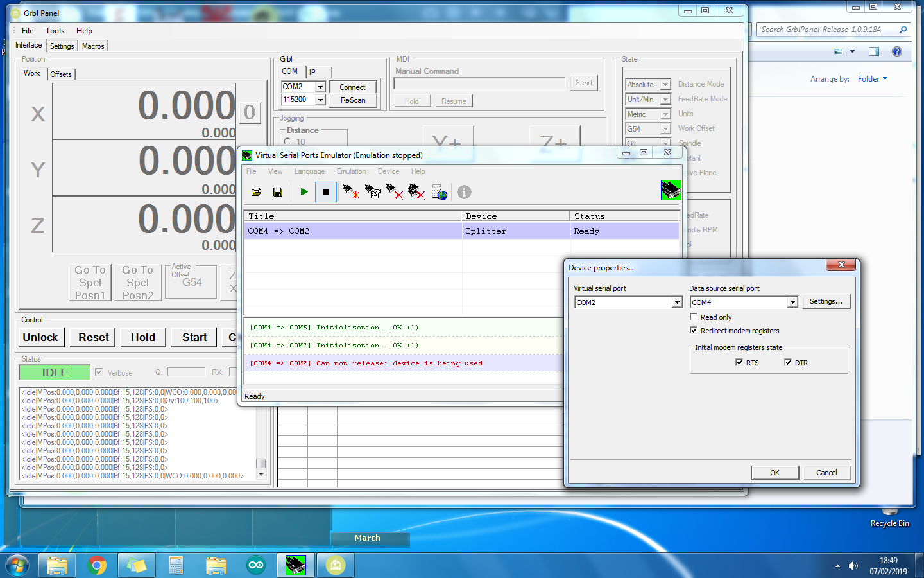
Task: Switch to VSPE via its taskbar icon
Action: (x=295, y=565)
